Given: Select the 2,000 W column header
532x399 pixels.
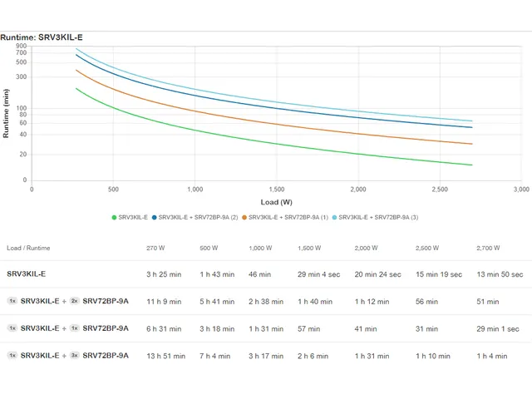Looking at the screenshot, I should point(366,248).
